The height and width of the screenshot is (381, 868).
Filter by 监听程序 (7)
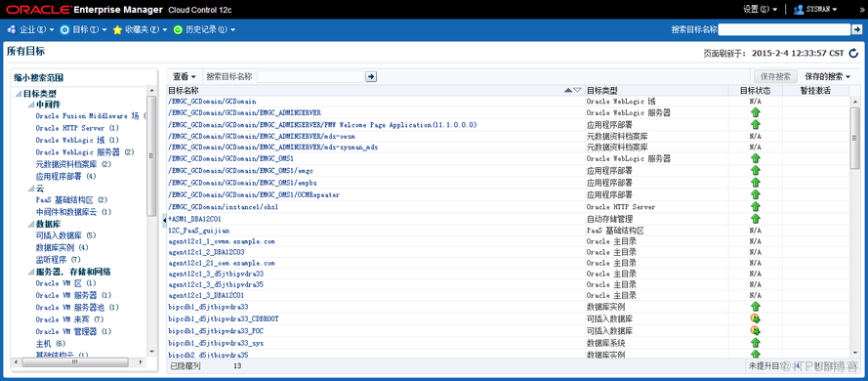pos(59,260)
